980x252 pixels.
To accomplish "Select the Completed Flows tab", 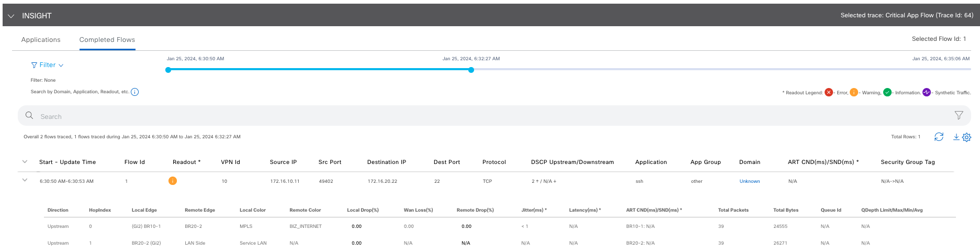I will pyautogui.click(x=107, y=40).
